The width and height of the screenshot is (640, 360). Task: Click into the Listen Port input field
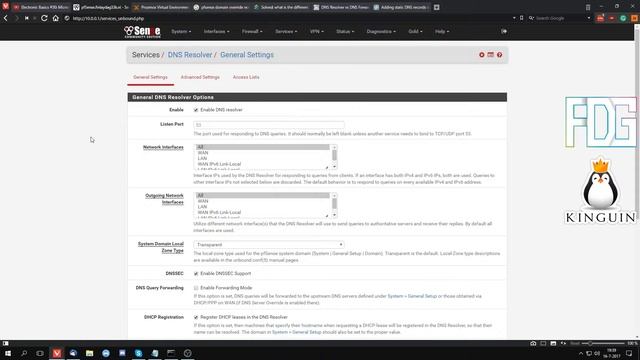point(269,124)
